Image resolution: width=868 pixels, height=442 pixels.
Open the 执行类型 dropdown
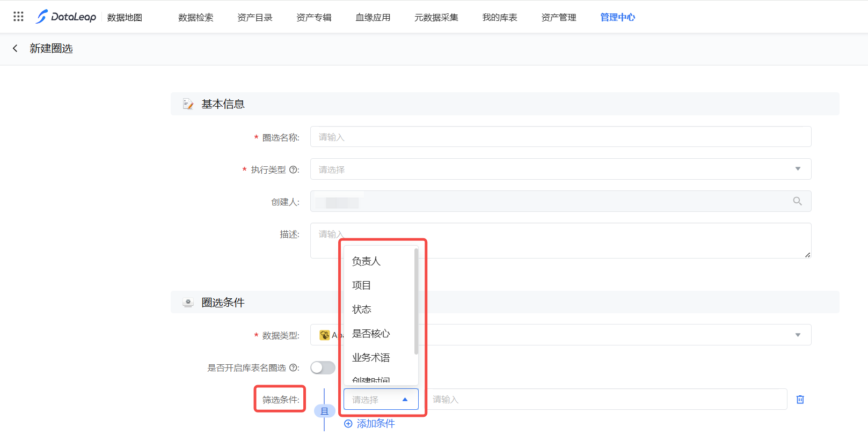point(560,169)
